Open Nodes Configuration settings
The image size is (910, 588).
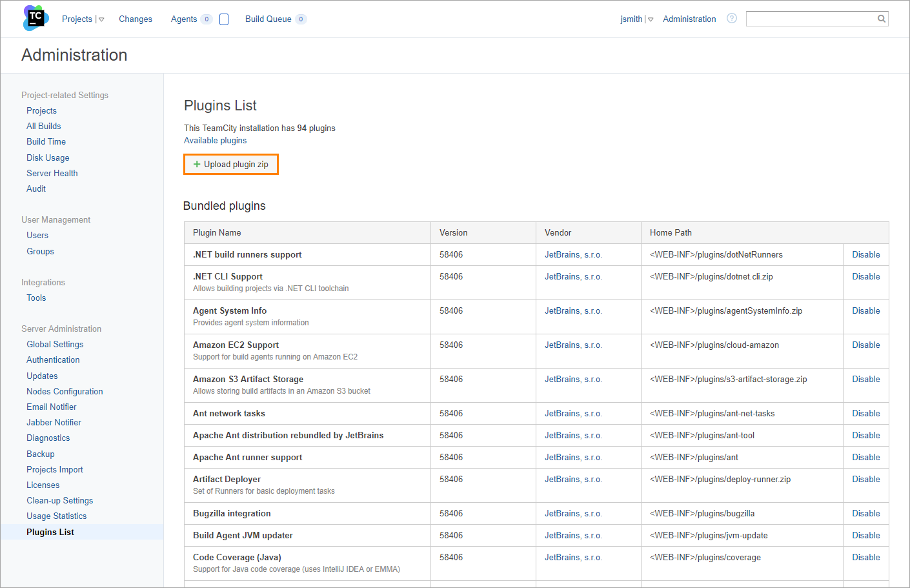(x=65, y=391)
